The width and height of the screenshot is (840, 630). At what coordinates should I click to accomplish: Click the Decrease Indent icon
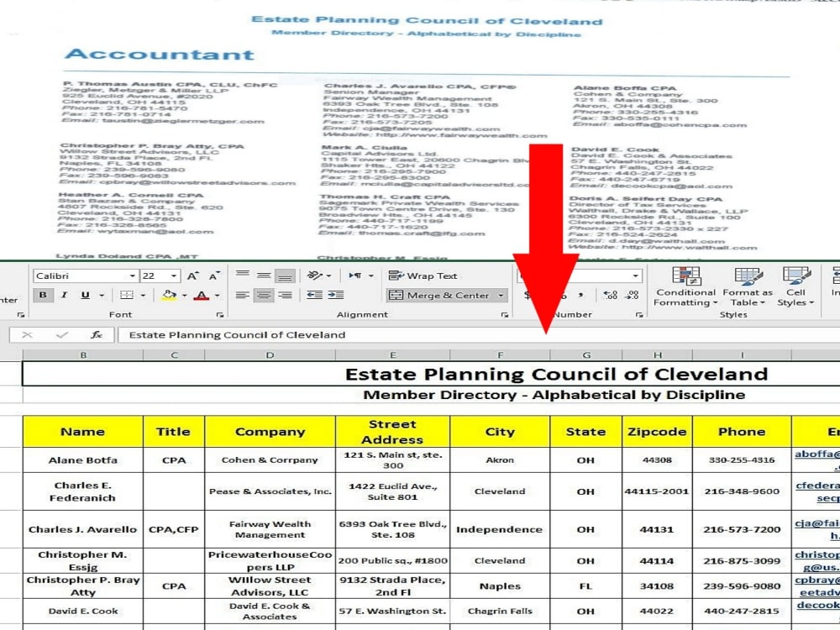click(x=314, y=295)
